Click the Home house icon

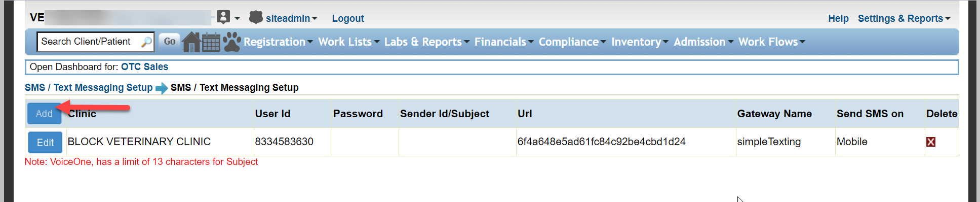191,42
